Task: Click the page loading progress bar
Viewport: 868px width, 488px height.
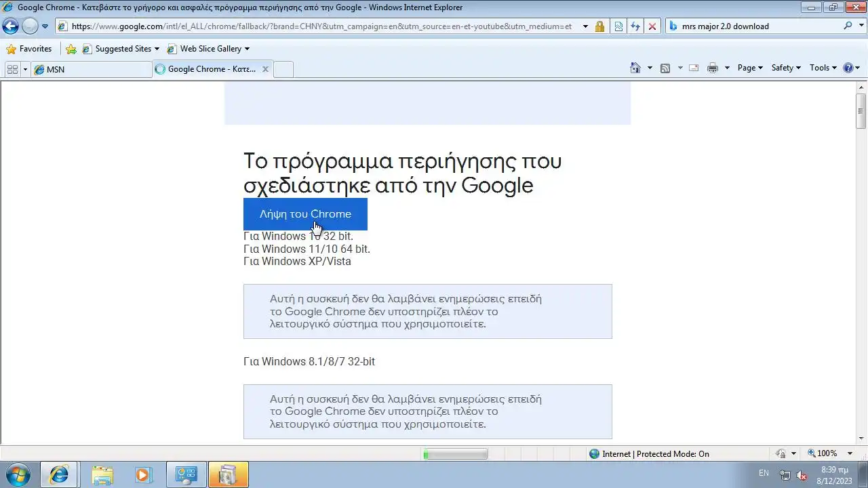Action: tap(455, 454)
